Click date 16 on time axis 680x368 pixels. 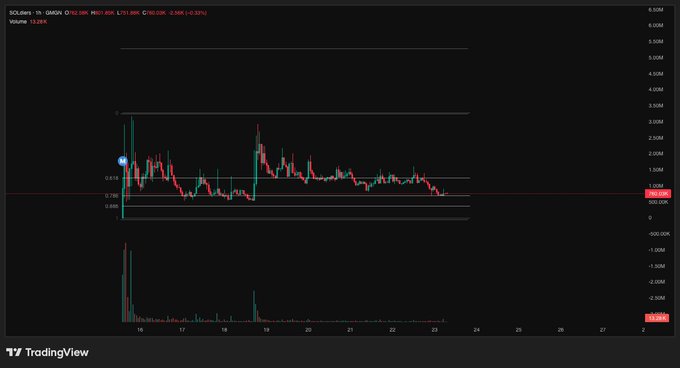[x=140, y=330]
